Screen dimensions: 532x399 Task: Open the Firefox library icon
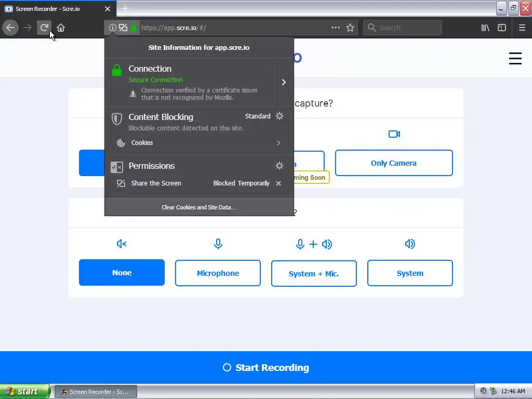point(485,28)
